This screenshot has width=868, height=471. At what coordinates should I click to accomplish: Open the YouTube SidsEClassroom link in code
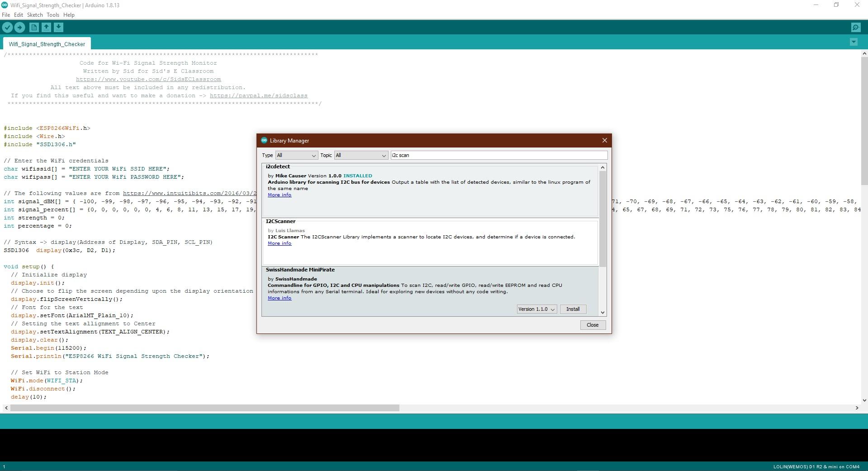pos(148,79)
